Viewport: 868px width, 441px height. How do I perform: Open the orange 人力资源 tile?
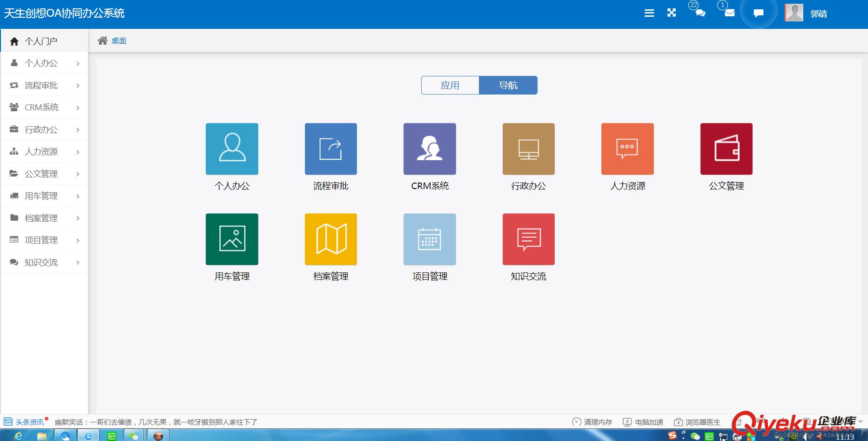(627, 149)
